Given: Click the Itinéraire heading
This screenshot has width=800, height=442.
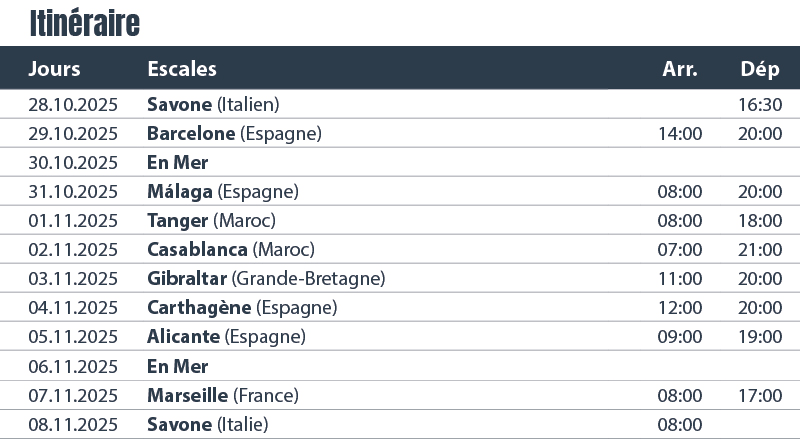Looking at the screenshot, I should click(x=84, y=22).
